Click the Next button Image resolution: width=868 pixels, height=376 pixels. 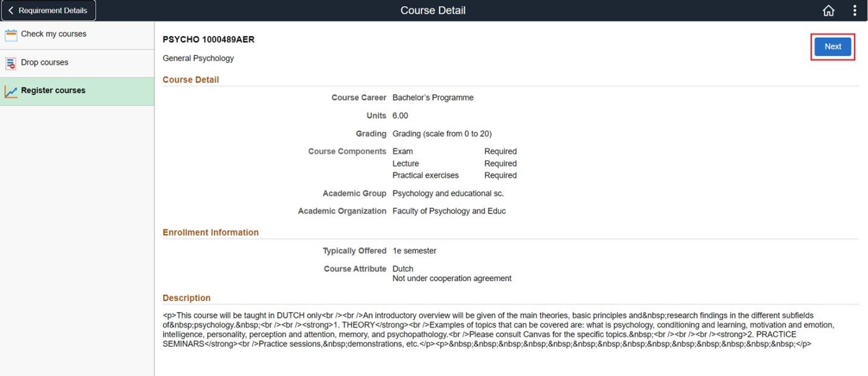point(832,46)
